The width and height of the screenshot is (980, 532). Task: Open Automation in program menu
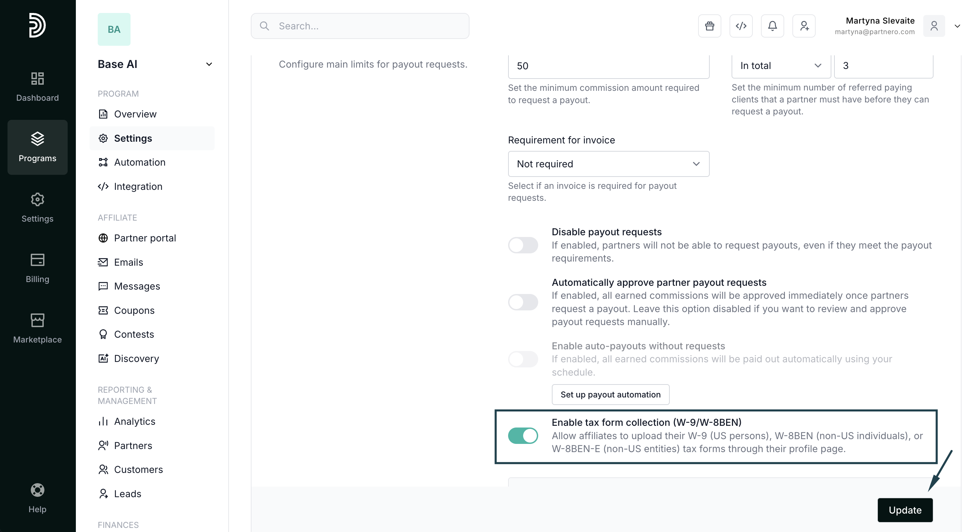click(x=140, y=163)
